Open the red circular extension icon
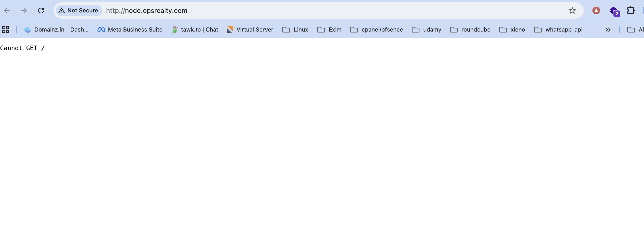Viewport: 644px width, 249px height. pyautogui.click(x=596, y=11)
